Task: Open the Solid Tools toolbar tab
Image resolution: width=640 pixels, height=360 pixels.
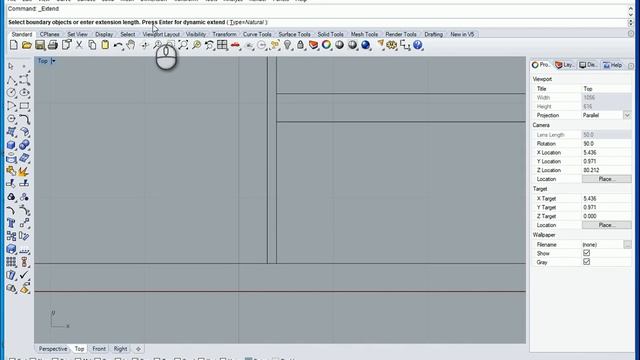Action: coord(330,34)
